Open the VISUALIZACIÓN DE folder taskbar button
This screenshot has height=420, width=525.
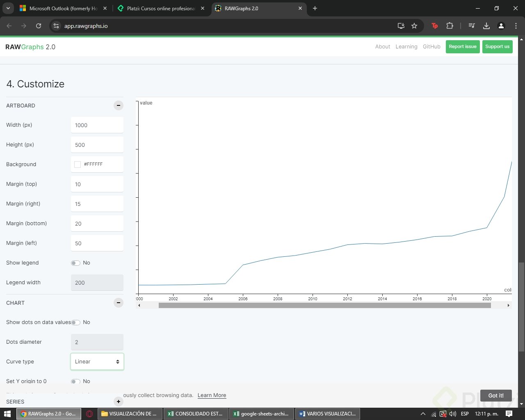(130, 414)
